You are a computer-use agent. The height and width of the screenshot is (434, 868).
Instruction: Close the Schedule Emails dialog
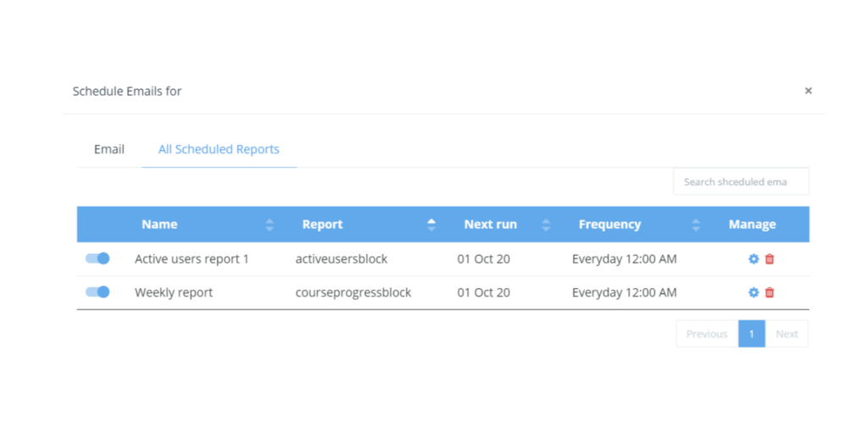pyautogui.click(x=808, y=91)
